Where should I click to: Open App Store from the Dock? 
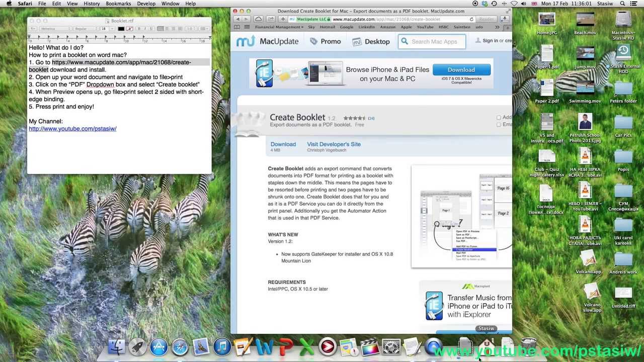click(x=159, y=347)
